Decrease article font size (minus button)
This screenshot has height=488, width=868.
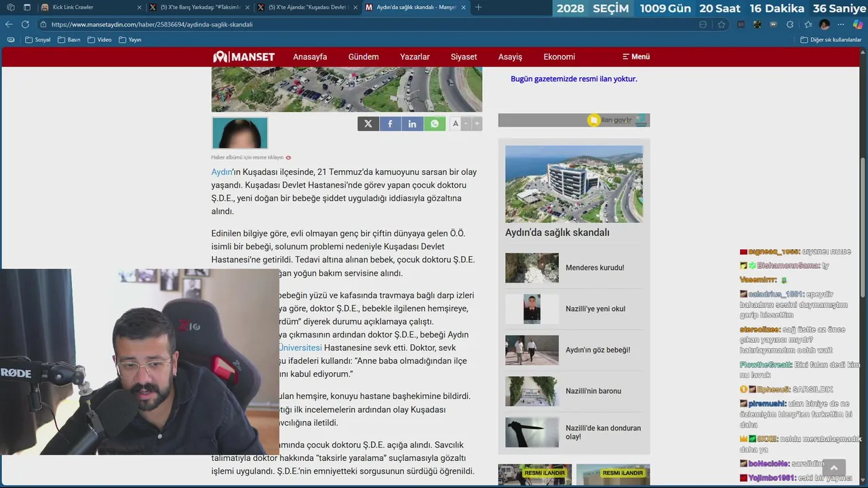[x=466, y=123]
